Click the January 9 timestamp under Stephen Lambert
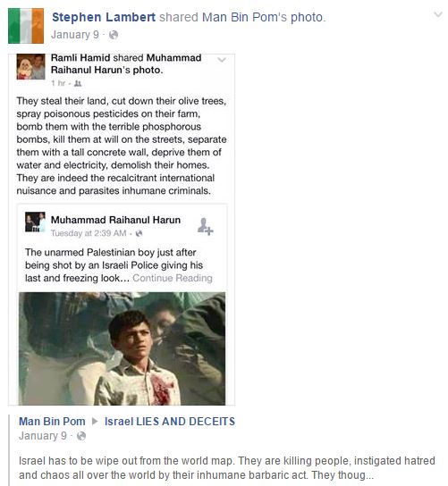The image size is (448, 486). click(x=75, y=35)
